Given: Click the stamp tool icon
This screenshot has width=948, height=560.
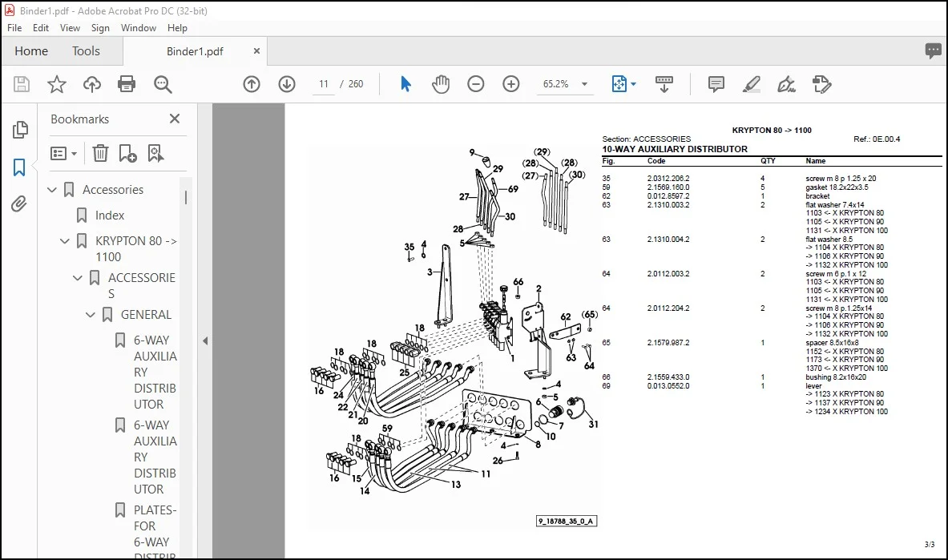Looking at the screenshot, I should 821,84.
